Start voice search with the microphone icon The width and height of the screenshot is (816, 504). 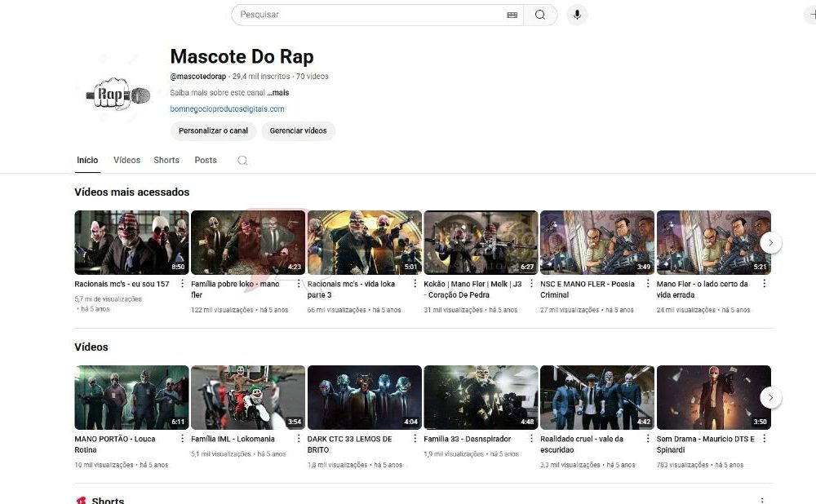coord(577,15)
